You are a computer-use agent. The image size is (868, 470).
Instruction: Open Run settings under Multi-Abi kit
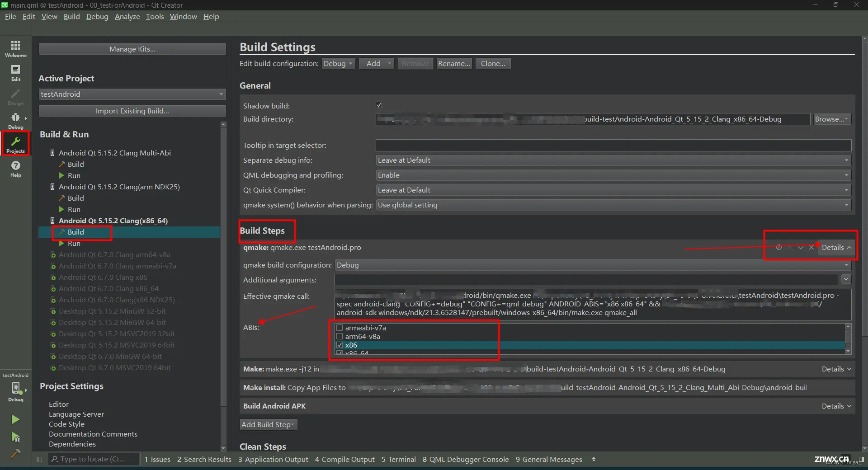[x=74, y=175]
